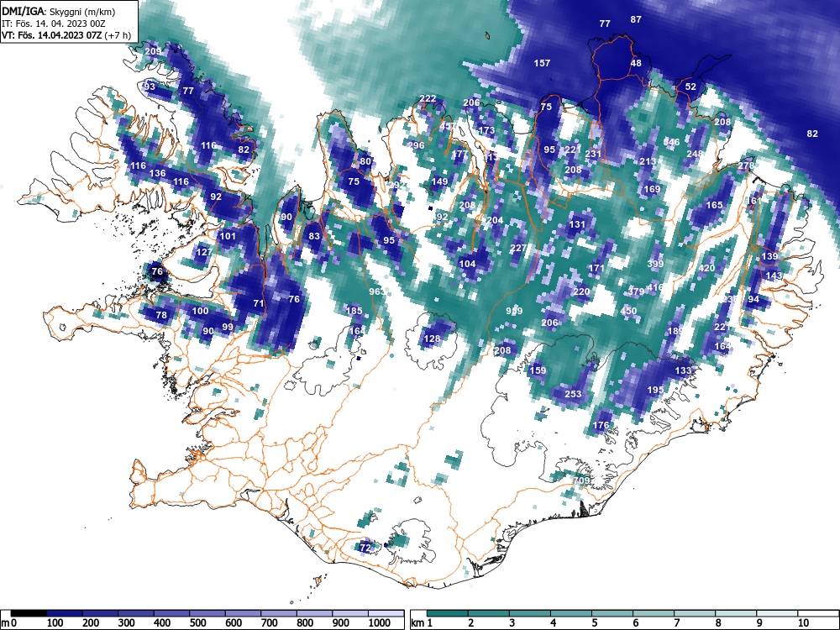Click the visibility value 399 on the map
Screen dimensions: 840x630
point(656,264)
